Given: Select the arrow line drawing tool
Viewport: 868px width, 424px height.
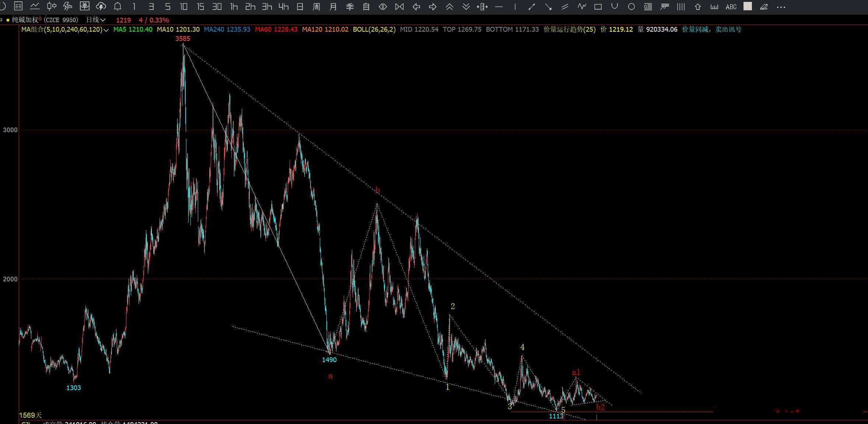Looking at the screenshot, I should pos(548,7).
